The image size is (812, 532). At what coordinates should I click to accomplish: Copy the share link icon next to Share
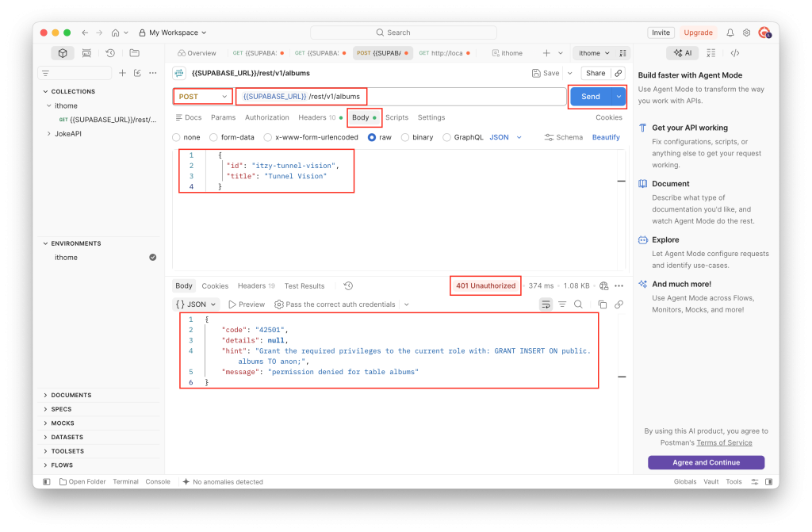(x=619, y=73)
